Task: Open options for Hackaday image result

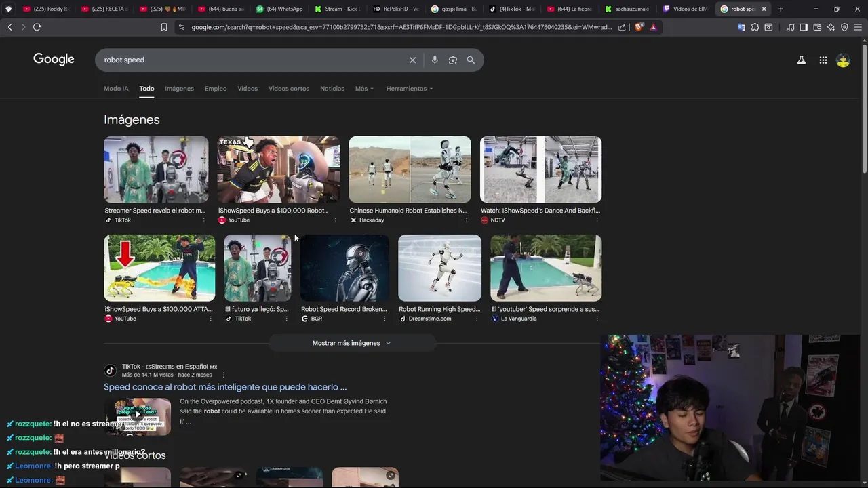Action: pos(466,220)
